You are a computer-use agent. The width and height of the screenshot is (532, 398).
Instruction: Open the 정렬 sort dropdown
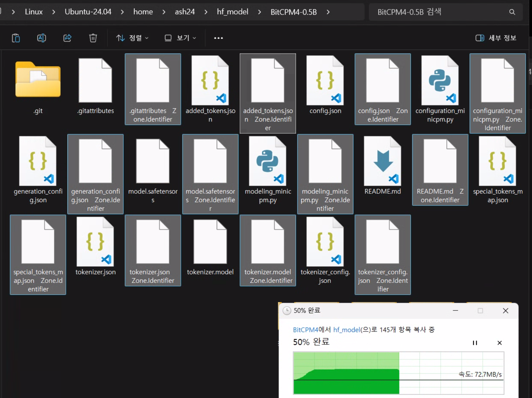(x=132, y=38)
